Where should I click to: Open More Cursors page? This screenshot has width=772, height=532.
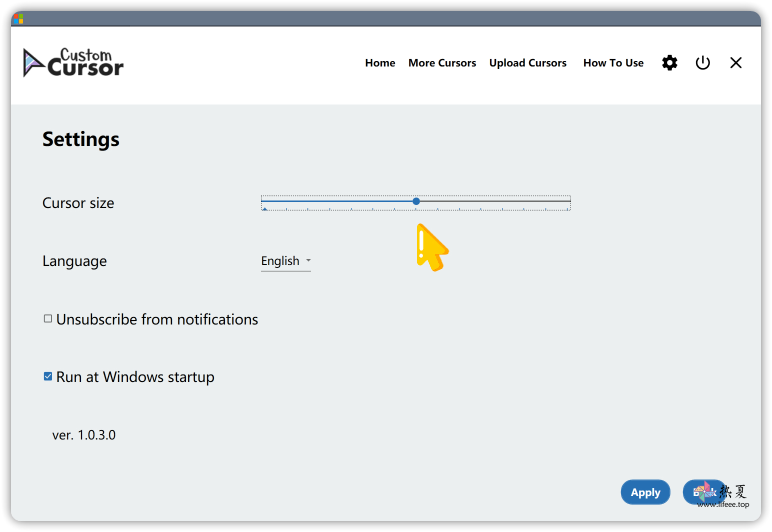point(442,63)
